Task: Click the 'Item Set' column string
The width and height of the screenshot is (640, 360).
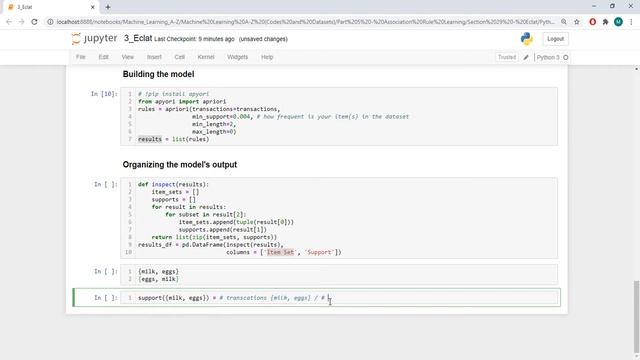Action: point(280,252)
